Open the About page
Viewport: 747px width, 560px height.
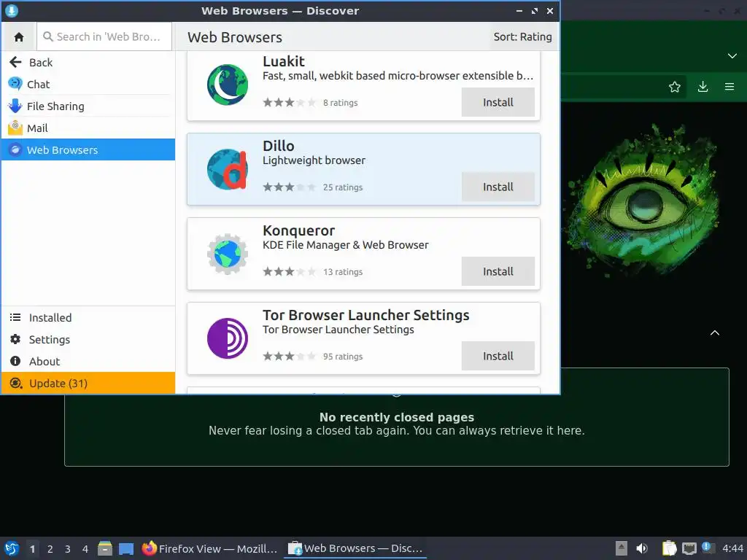[88, 362]
